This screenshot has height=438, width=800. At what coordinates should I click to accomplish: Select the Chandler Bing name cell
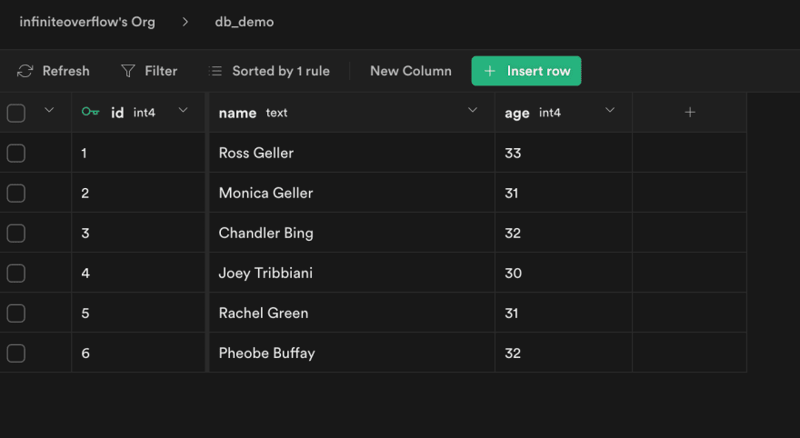pyautogui.click(x=352, y=233)
